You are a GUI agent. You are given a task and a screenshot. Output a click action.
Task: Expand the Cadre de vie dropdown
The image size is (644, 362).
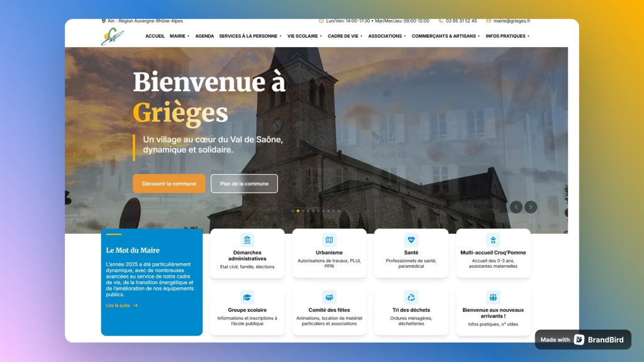pos(345,36)
